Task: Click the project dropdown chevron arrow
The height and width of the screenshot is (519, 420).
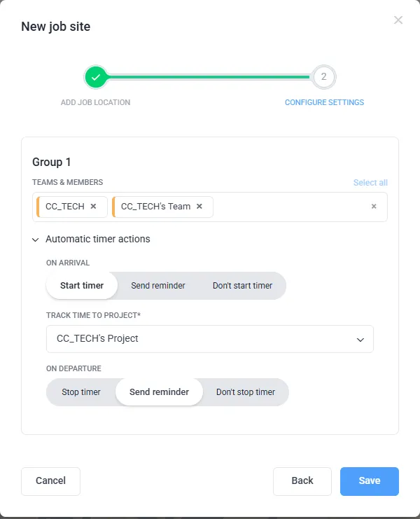Action: pos(360,340)
